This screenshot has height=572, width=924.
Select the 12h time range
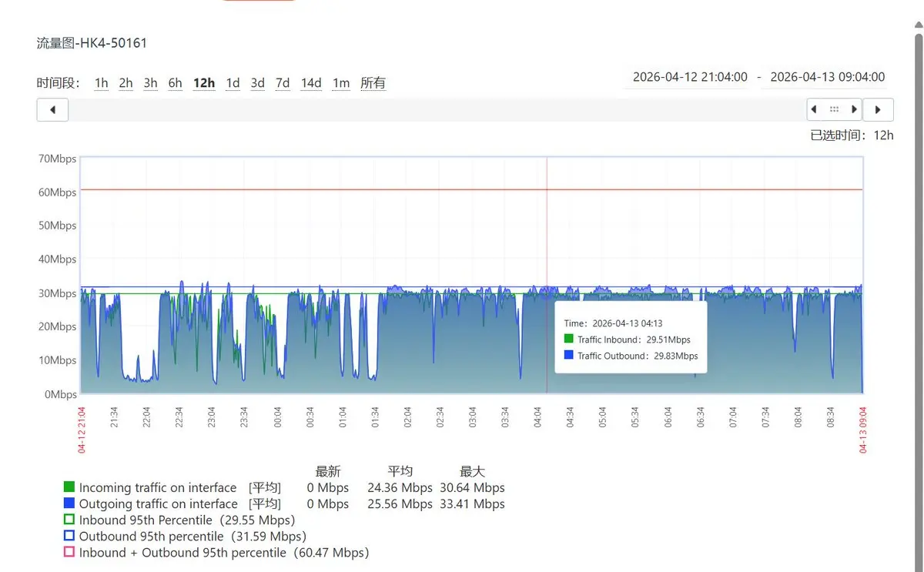204,83
